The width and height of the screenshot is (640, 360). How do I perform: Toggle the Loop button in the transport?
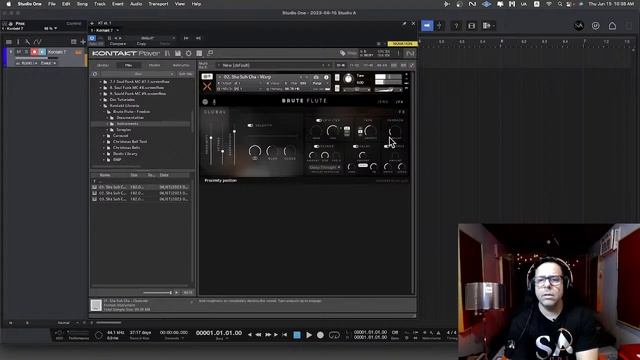click(334, 335)
